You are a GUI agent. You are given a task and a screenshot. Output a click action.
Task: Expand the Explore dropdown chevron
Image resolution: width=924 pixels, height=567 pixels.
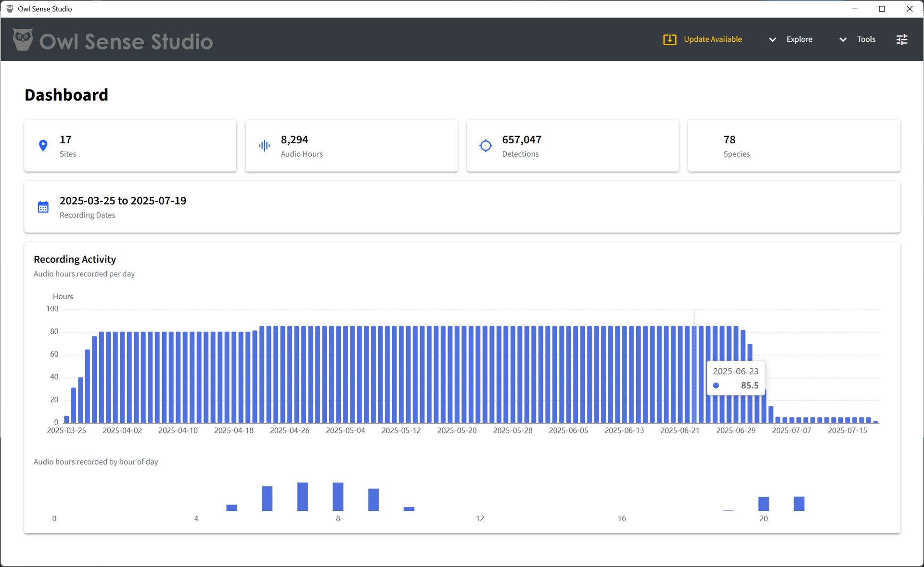[x=772, y=39]
